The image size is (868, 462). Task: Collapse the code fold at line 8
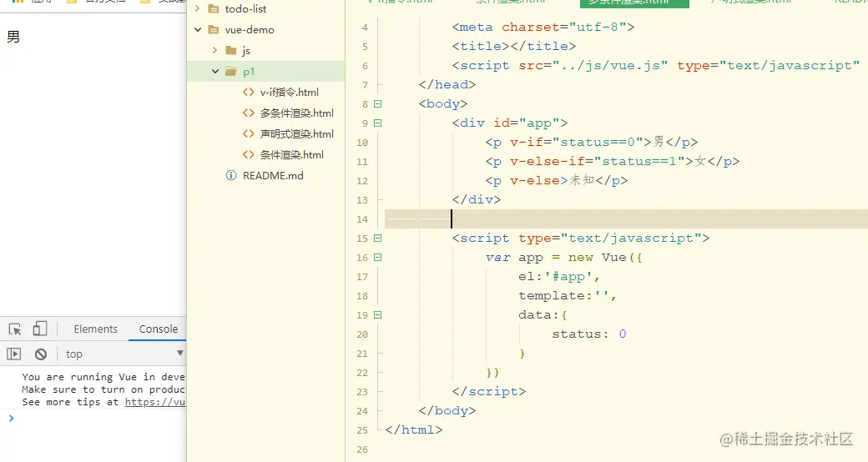pyautogui.click(x=377, y=103)
